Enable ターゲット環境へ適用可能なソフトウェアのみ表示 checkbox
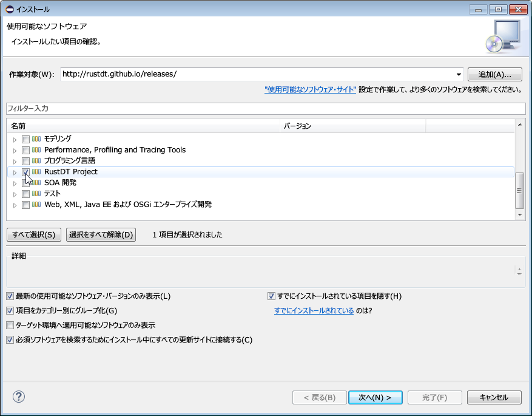The height and width of the screenshot is (416, 532). point(10,326)
